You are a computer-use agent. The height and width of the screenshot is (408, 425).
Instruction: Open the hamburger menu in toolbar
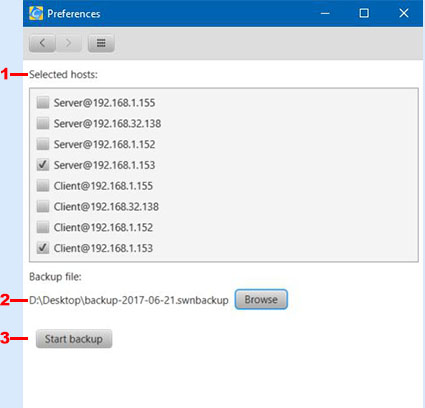pyautogui.click(x=101, y=43)
